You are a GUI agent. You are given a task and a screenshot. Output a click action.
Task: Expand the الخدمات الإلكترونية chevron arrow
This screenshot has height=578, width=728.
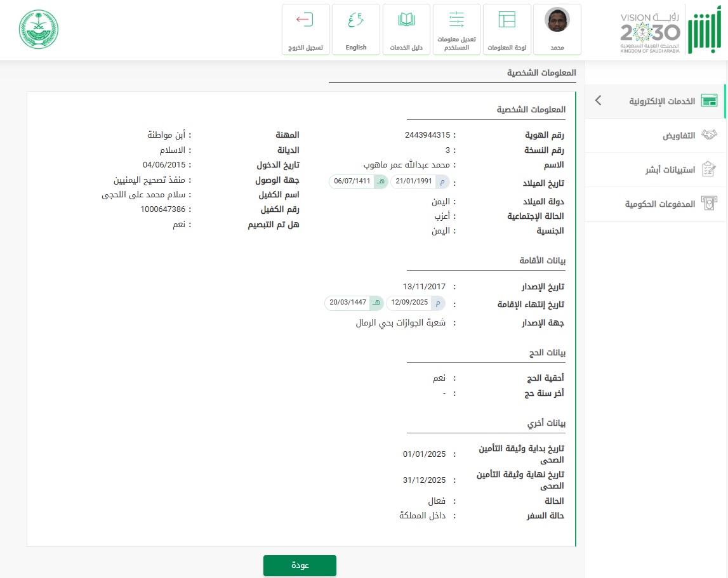tap(597, 101)
